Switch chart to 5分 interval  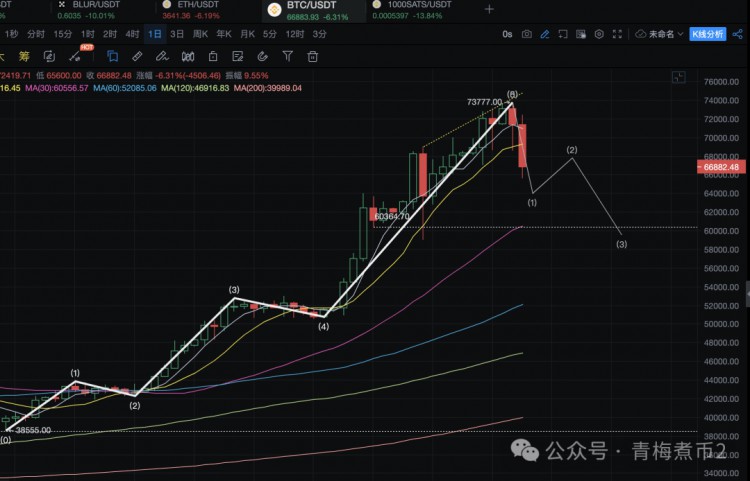click(270, 34)
